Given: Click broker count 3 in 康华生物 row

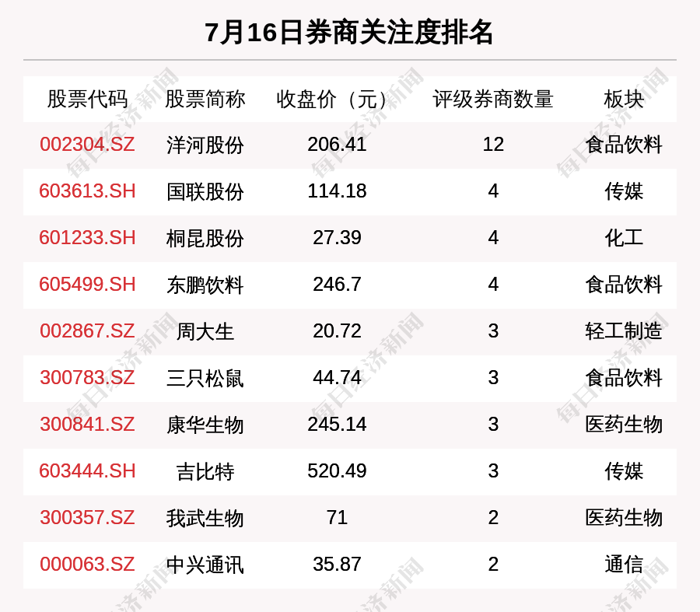Looking at the screenshot, I should point(493,424).
